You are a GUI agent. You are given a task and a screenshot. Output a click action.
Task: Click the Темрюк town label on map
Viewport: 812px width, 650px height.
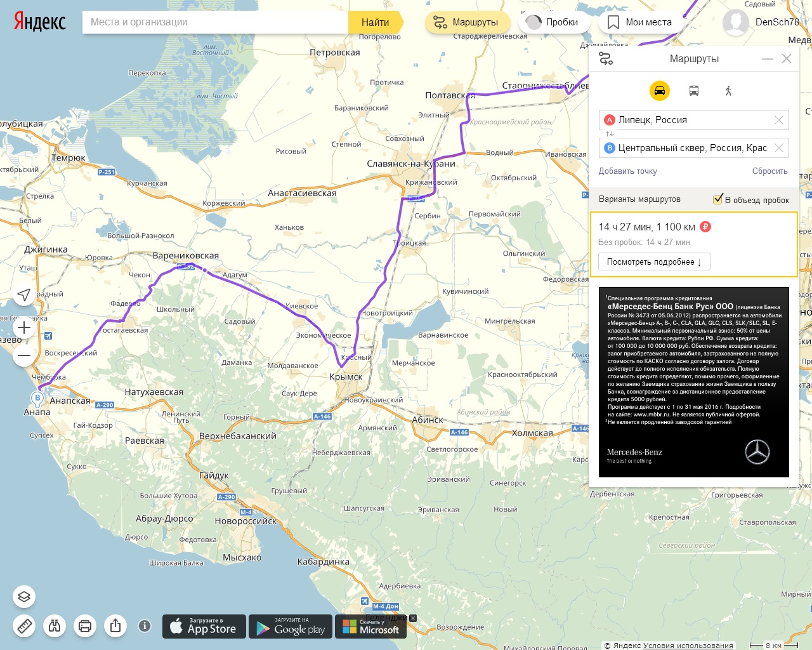tap(69, 157)
